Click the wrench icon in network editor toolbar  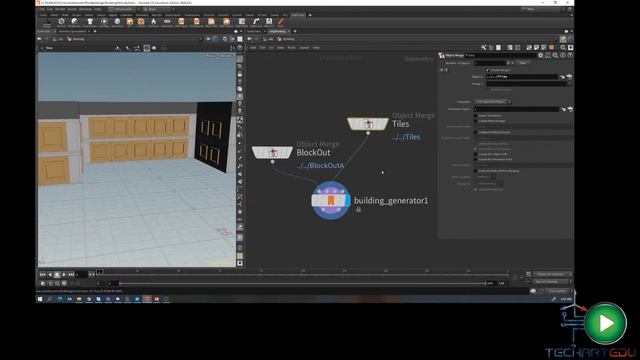[484, 48]
